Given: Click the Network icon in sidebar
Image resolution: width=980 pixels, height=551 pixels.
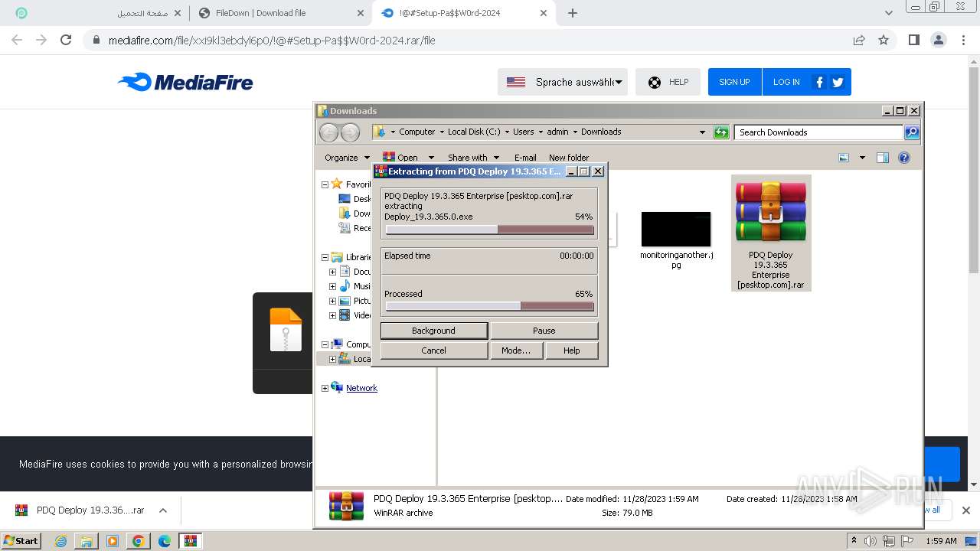Looking at the screenshot, I should coord(338,388).
